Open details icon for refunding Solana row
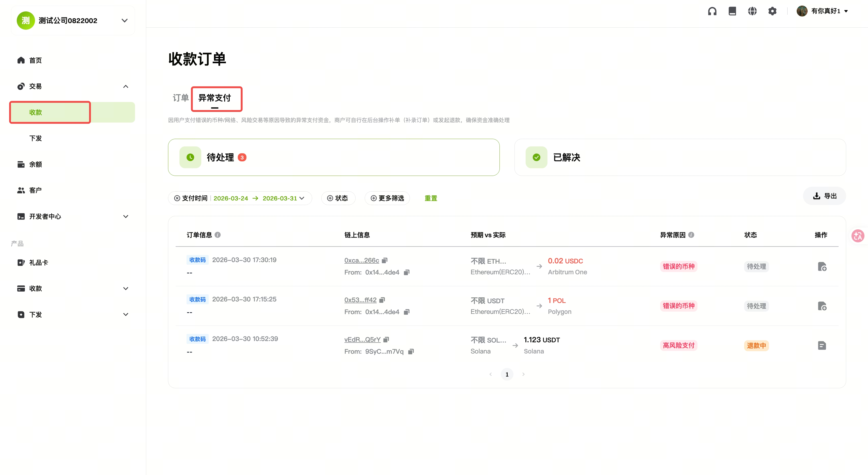Image resolution: width=868 pixels, height=475 pixels. [x=822, y=345]
